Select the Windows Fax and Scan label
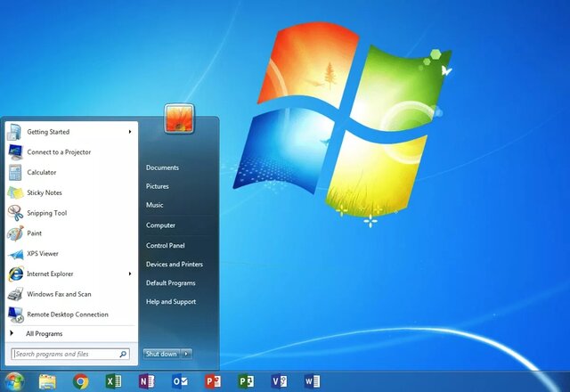The image size is (570, 392). (59, 294)
